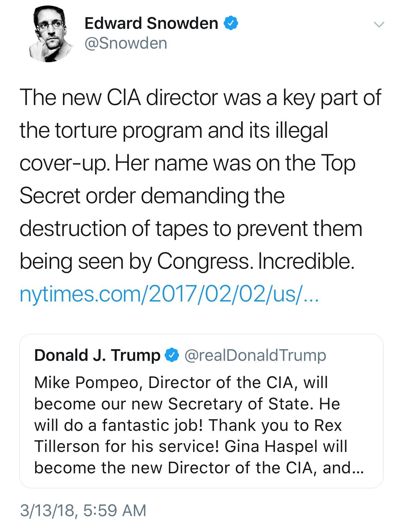
Task: Tap the @realDonaldTrump handle
Action: click(255, 356)
